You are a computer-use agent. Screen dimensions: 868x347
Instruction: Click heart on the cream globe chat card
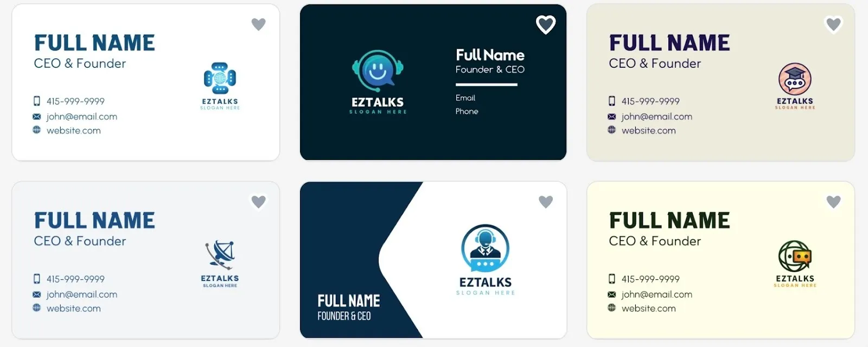point(834,202)
